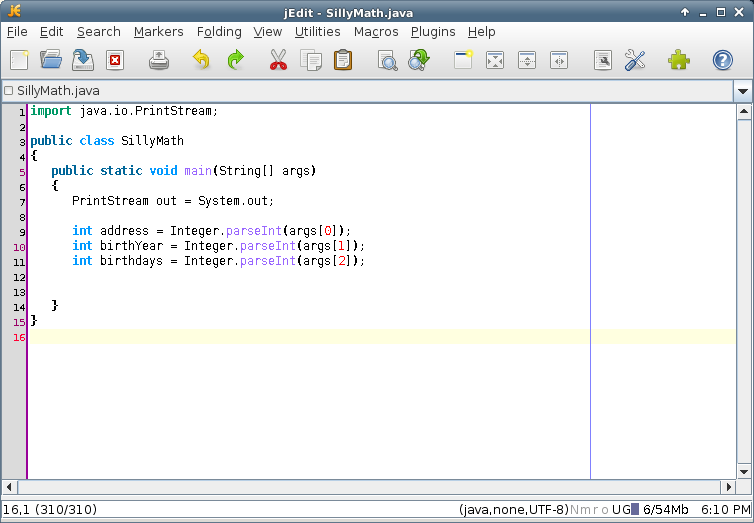Click the vertical scrollbar down arrow
The width and height of the screenshot is (754, 523).
click(x=744, y=472)
